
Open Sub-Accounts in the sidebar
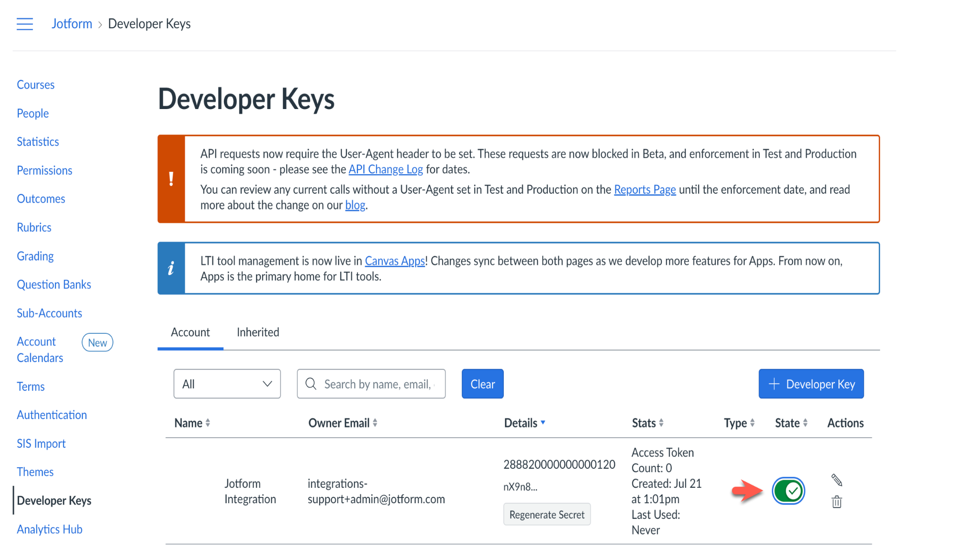49,313
